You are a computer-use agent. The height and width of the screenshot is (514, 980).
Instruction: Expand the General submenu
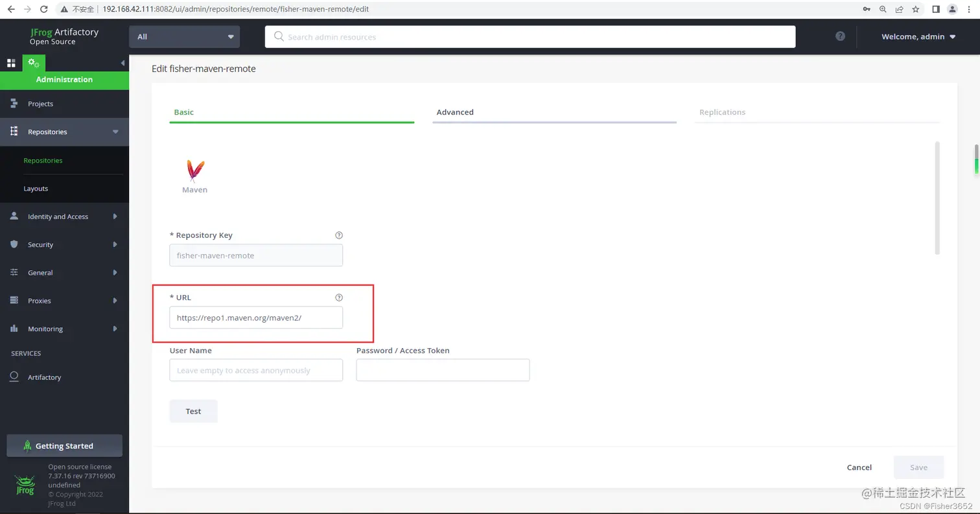click(115, 272)
